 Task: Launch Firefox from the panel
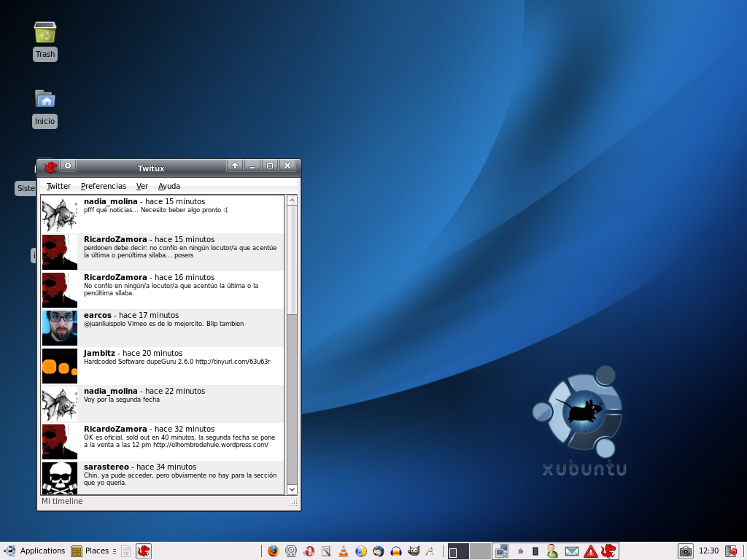(273, 551)
